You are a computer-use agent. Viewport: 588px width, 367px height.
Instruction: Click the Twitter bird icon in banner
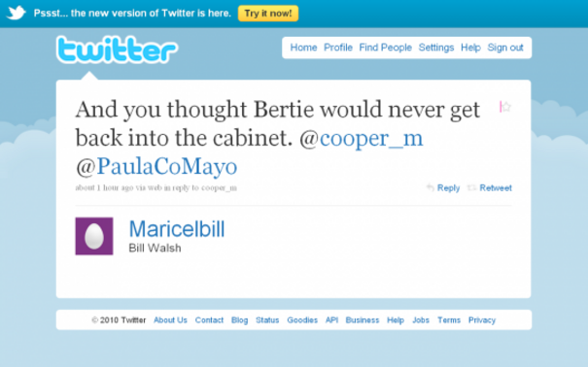pos(17,13)
